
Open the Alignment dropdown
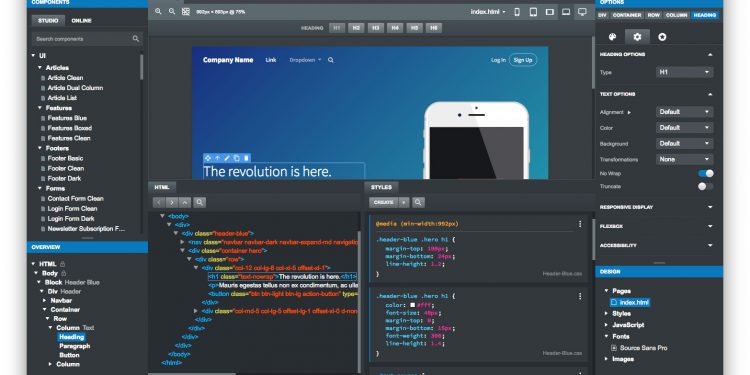pyautogui.click(x=684, y=112)
